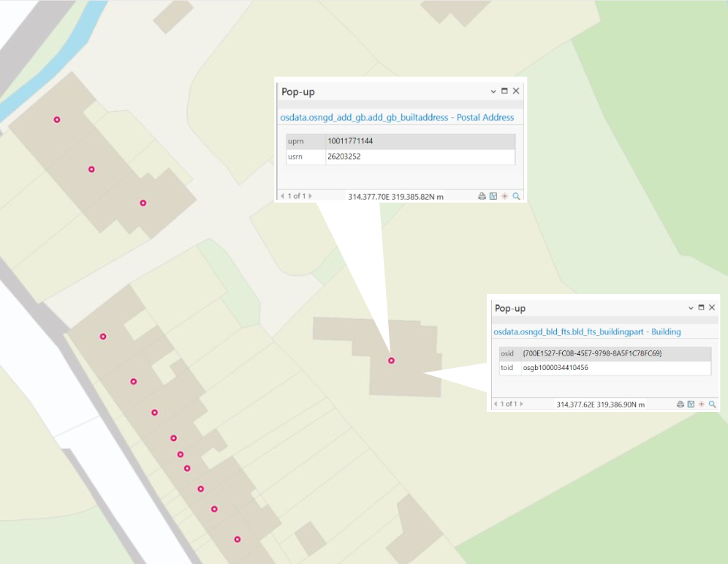Zoom to feature from the Building pop-up
The image size is (728, 564).
pos(712,404)
